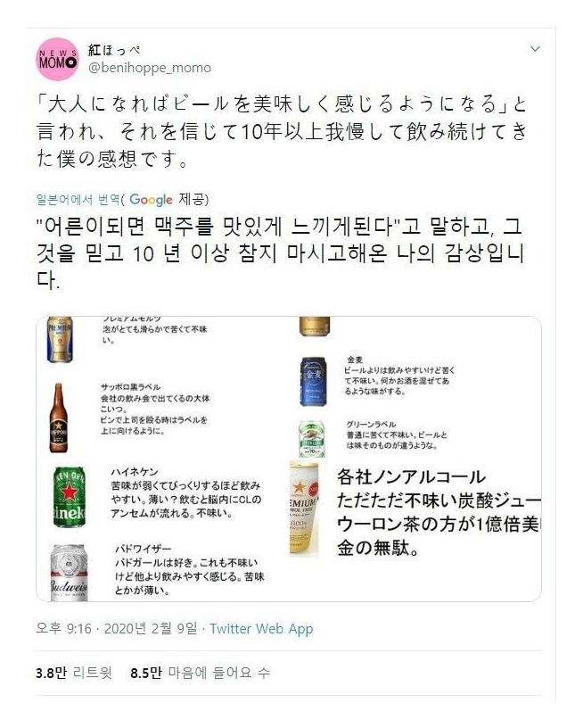The width and height of the screenshot is (583, 728).
Task: Expand the tweet options chevron
Action: [x=535, y=49]
